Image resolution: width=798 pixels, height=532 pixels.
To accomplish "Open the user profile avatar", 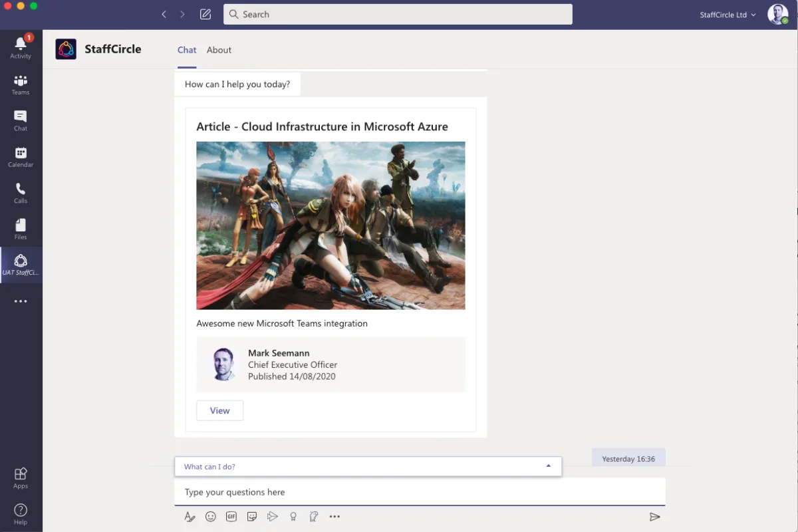I will pyautogui.click(x=778, y=14).
